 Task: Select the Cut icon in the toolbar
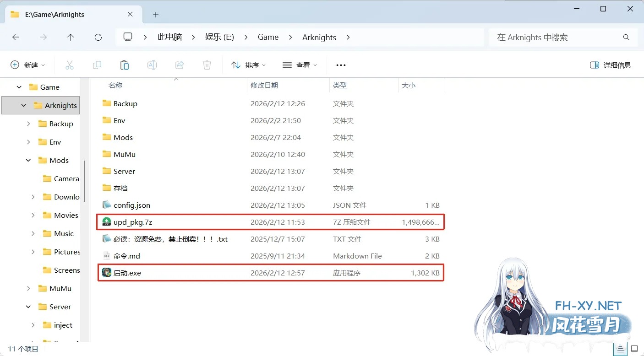coord(70,65)
